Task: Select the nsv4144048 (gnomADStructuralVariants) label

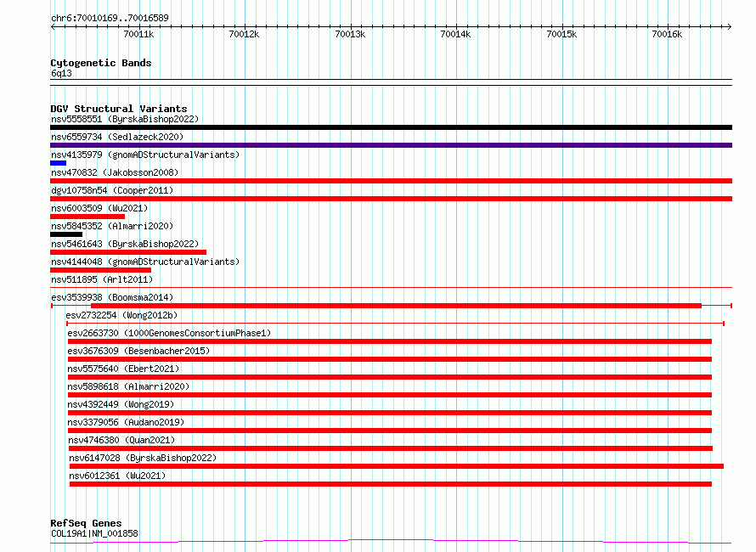Action: pos(145,262)
